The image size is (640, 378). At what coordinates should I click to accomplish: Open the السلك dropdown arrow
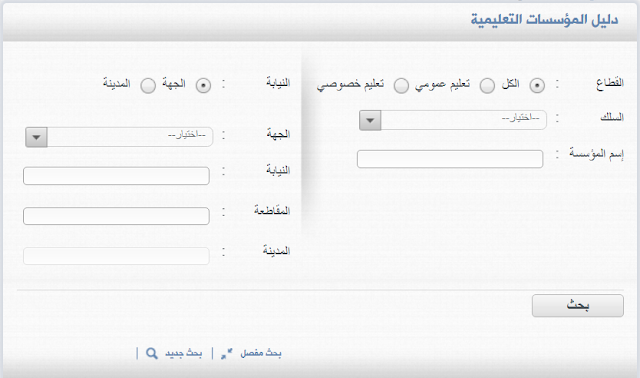click(x=370, y=120)
